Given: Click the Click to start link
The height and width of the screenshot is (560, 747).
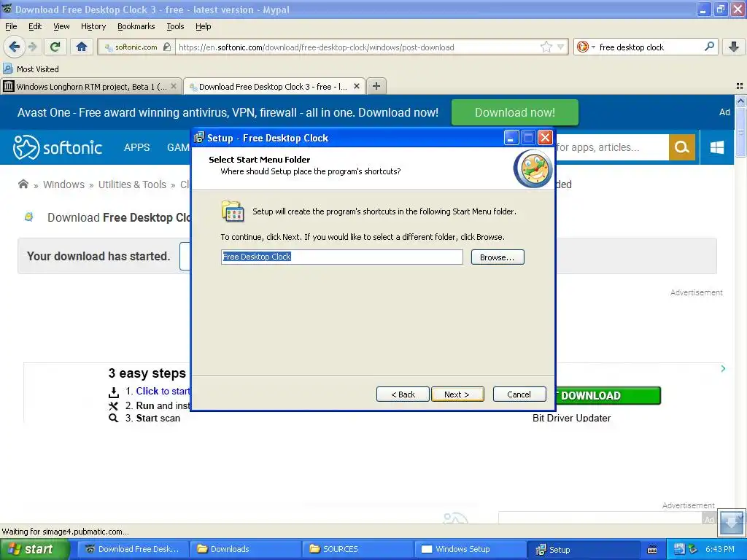Looking at the screenshot, I should tap(163, 391).
